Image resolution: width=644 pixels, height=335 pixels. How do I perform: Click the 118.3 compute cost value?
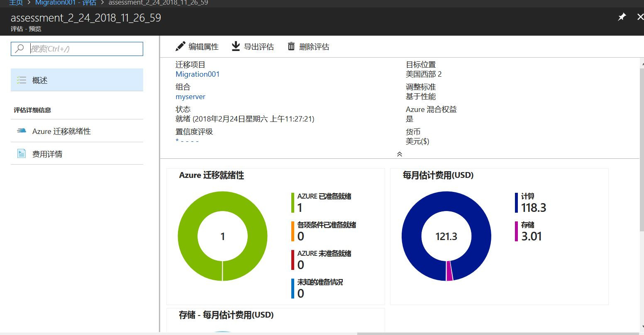pos(534,207)
